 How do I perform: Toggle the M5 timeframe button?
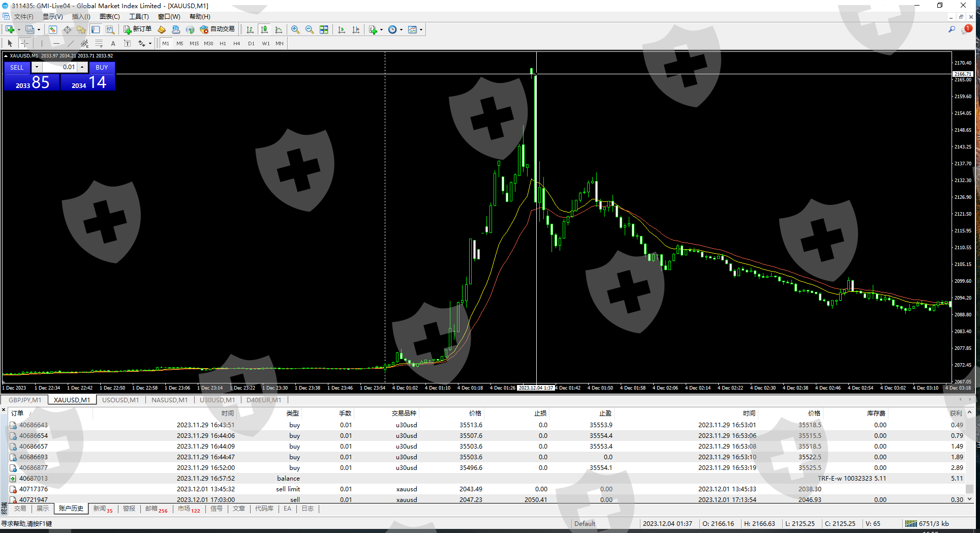click(180, 43)
